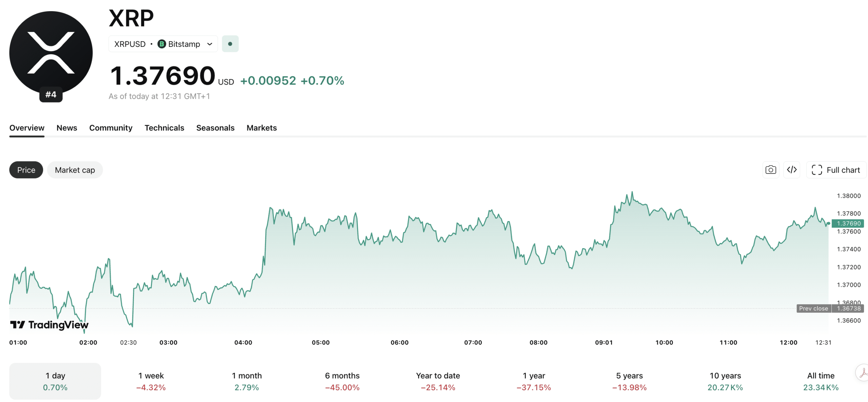Image resolution: width=868 pixels, height=402 pixels.
Task: Select the 1 year range
Action: (534, 381)
